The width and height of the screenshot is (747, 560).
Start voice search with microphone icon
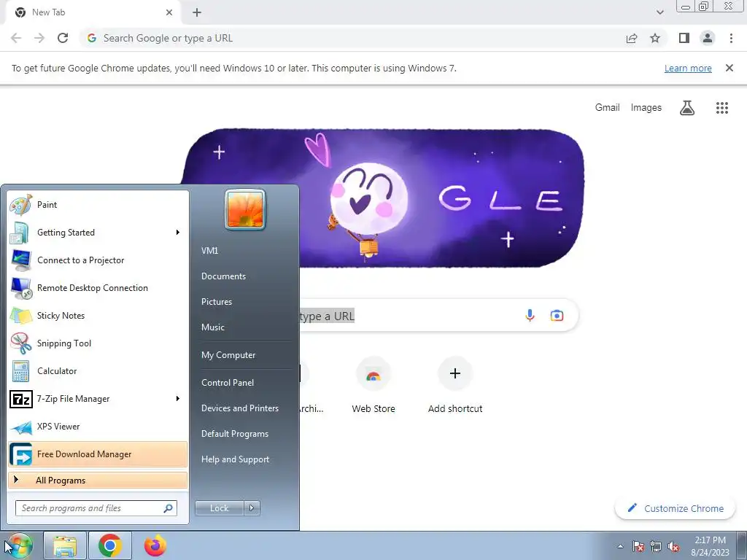[x=530, y=315]
